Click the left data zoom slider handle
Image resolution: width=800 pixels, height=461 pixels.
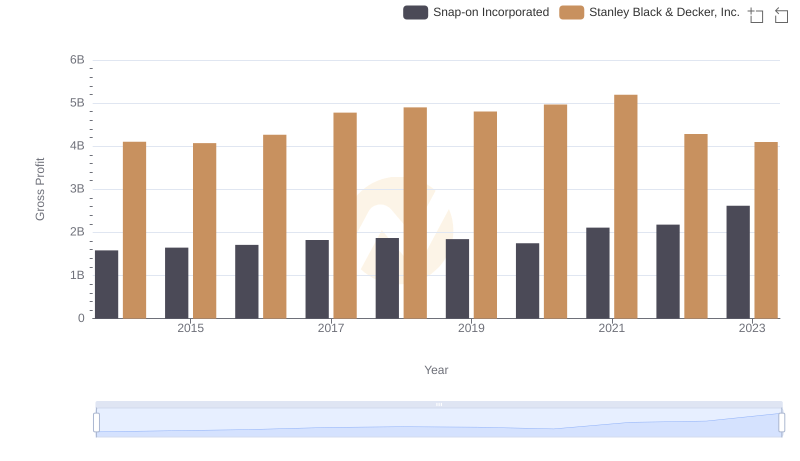pos(96,422)
